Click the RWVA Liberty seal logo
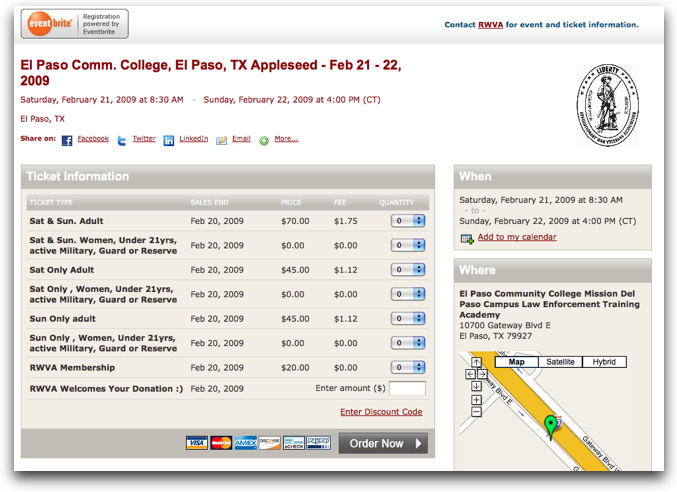 pos(608,105)
